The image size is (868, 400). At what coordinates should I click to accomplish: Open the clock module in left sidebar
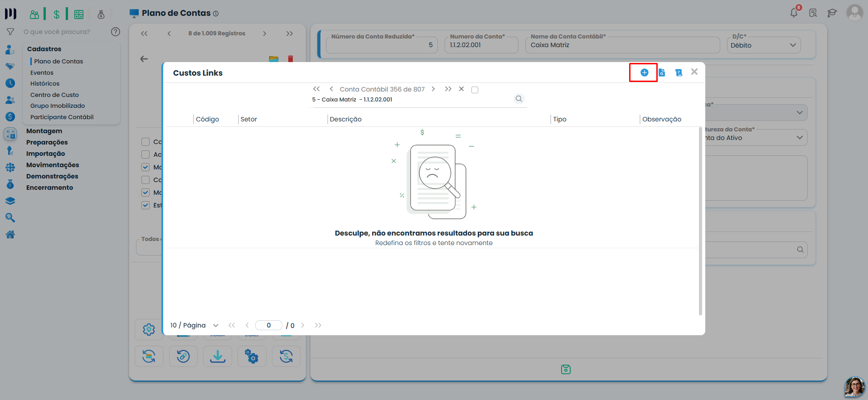[x=10, y=83]
